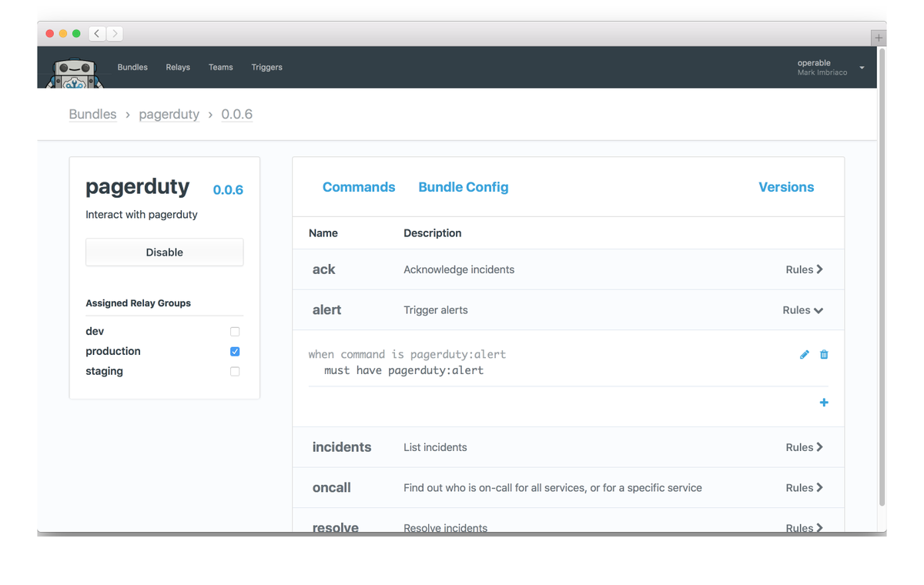Select the ack command name

[x=323, y=269]
